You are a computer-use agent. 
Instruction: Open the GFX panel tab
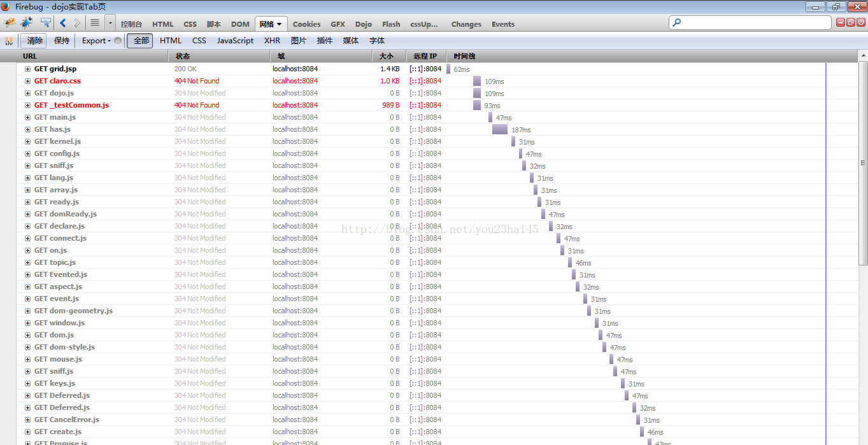pos(338,24)
